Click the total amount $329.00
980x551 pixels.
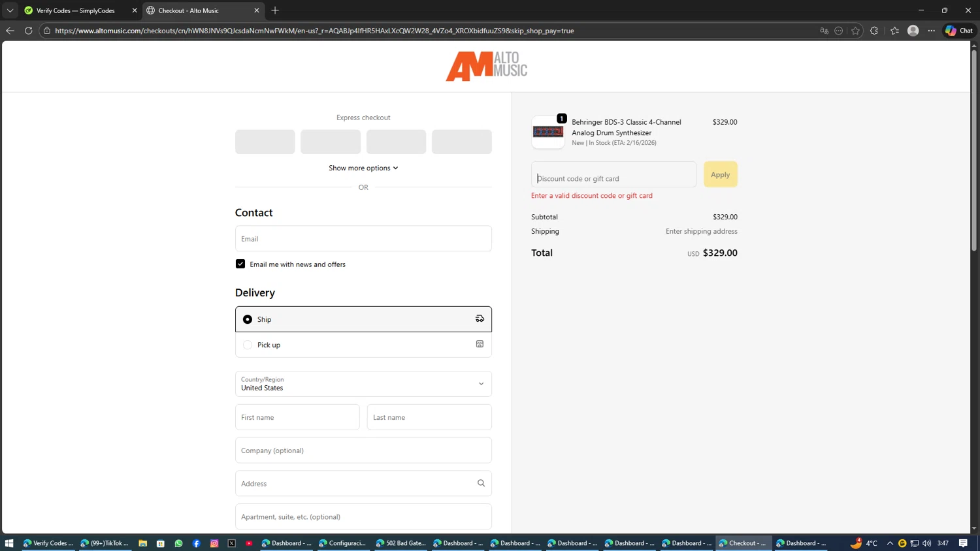719,253
